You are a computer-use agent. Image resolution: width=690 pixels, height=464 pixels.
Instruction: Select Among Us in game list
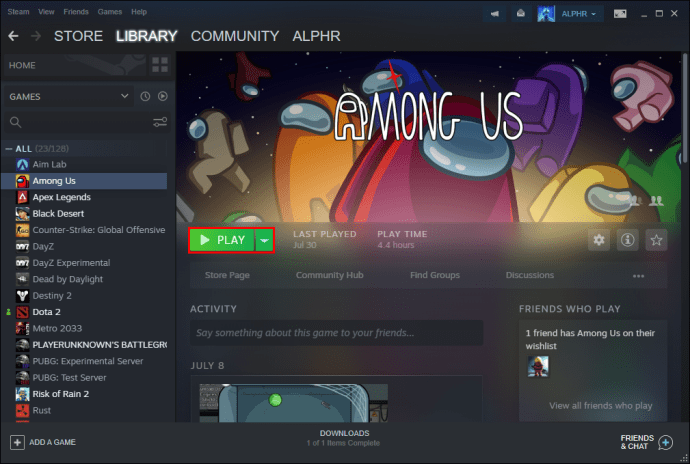[x=84, y=181]
